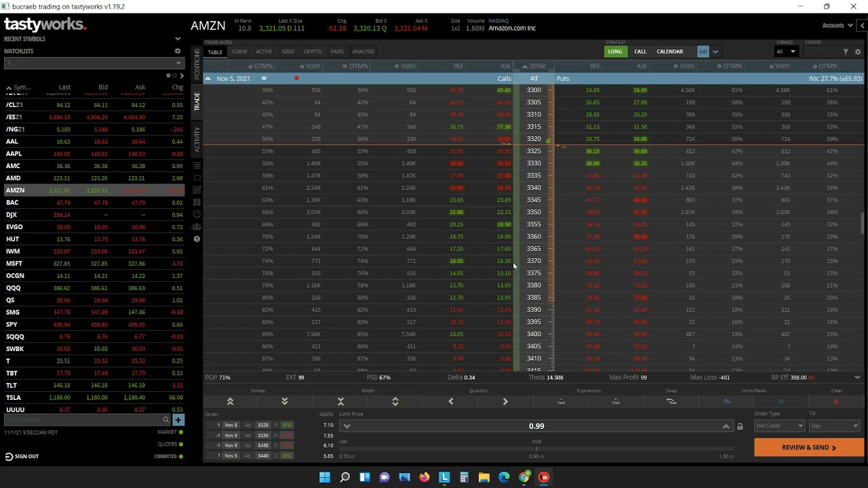Open Strikes All dropdown
The image size is (868, 488).
pos(786,52)
